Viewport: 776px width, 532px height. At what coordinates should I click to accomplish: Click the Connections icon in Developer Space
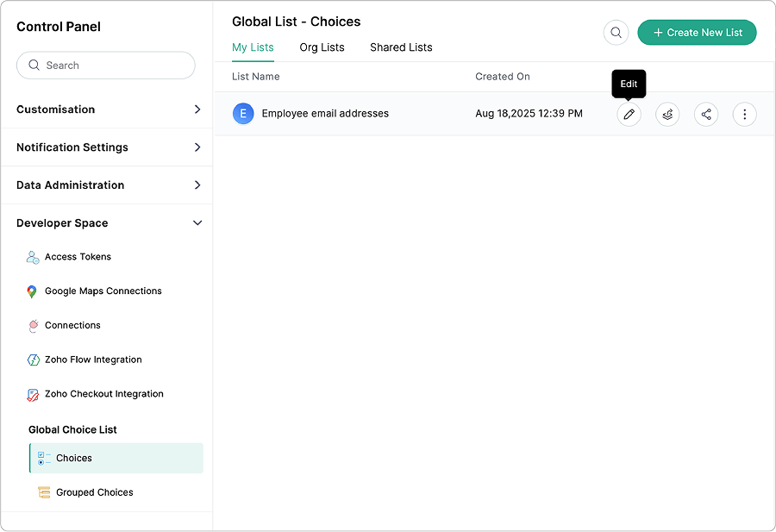click(32, 325)
